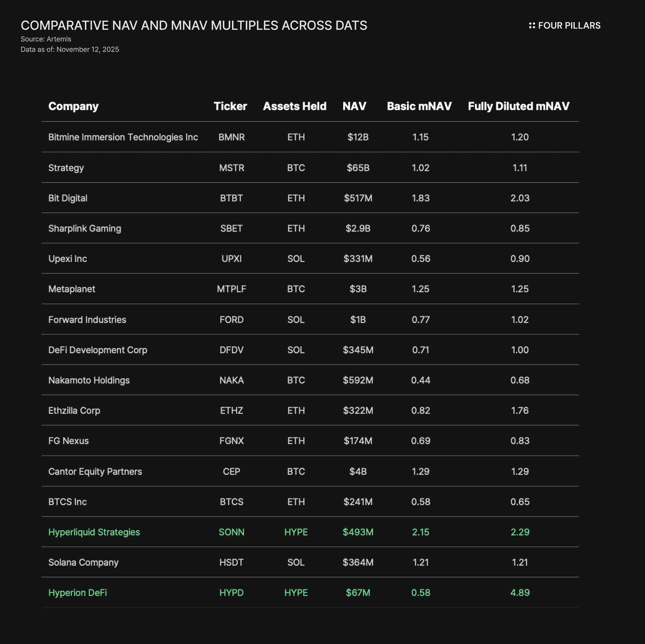Viewport: 645px width, 644px height.
Task: Click the Assets Held column header
Action: point(294,106)
